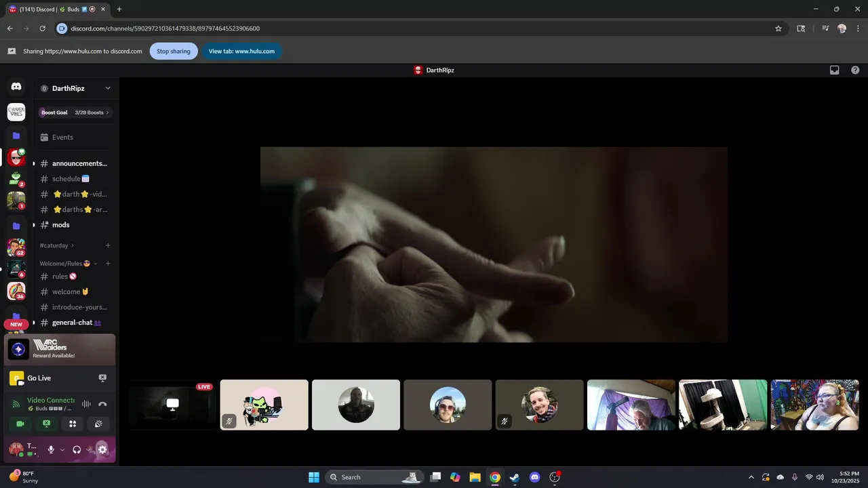
Task: Mute the microphone in user panel
Action: (51, 449)
